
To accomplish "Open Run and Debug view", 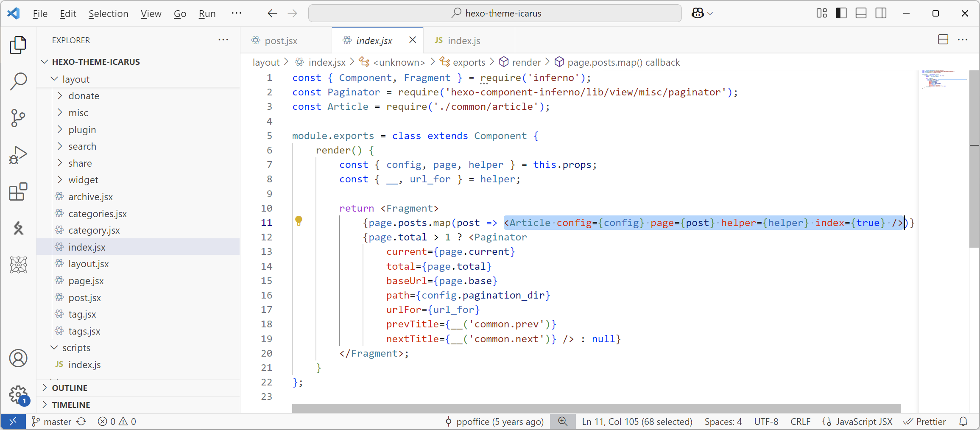I will point(18,155).
